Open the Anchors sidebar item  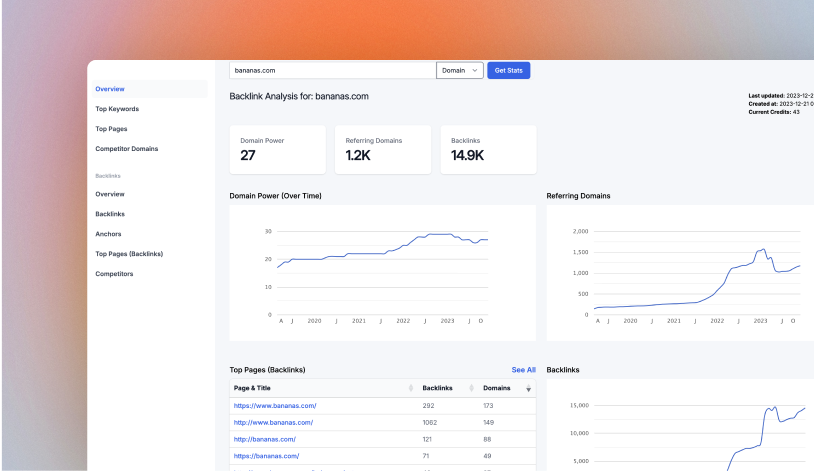click(x=108, y=234)
